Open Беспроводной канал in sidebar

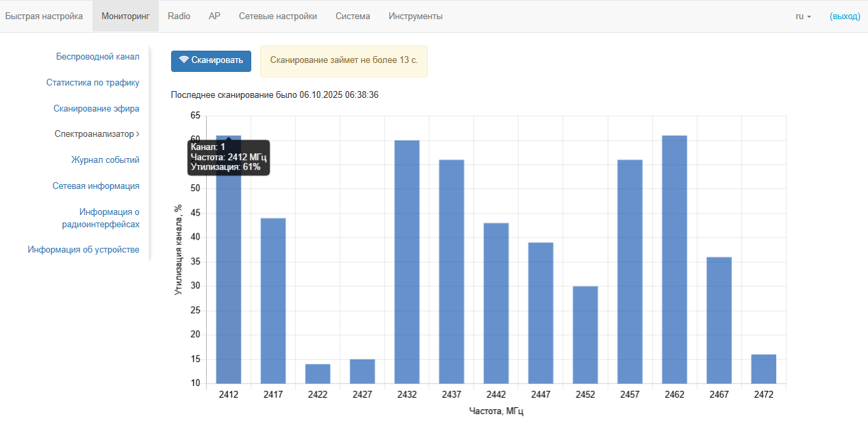[97, 57]
